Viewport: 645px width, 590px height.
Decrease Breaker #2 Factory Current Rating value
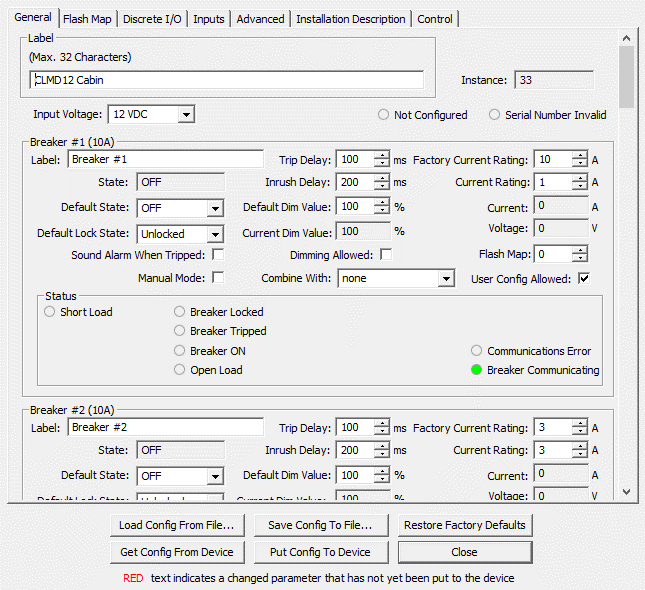point(580,432)
